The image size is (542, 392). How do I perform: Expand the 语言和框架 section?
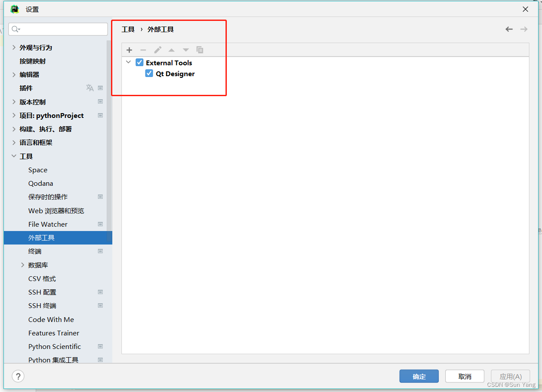(14, 142)
